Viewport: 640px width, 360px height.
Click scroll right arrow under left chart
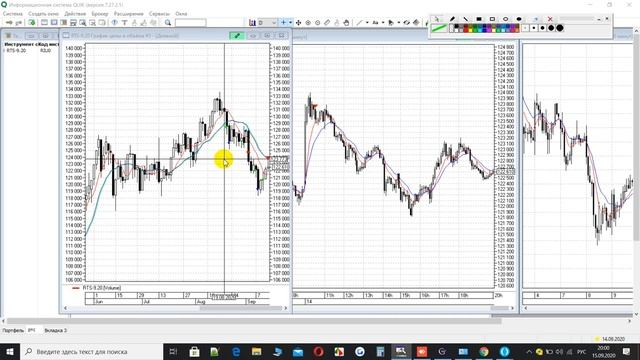pos(286,308)
